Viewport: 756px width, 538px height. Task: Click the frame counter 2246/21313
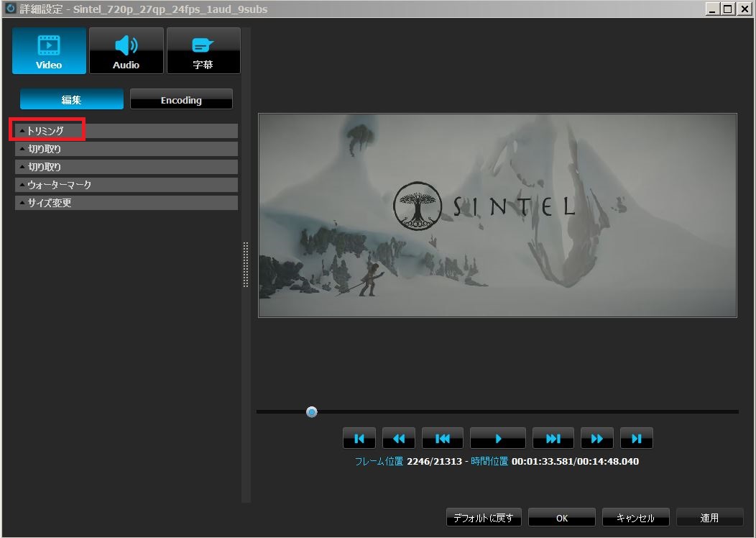[434, 461]
